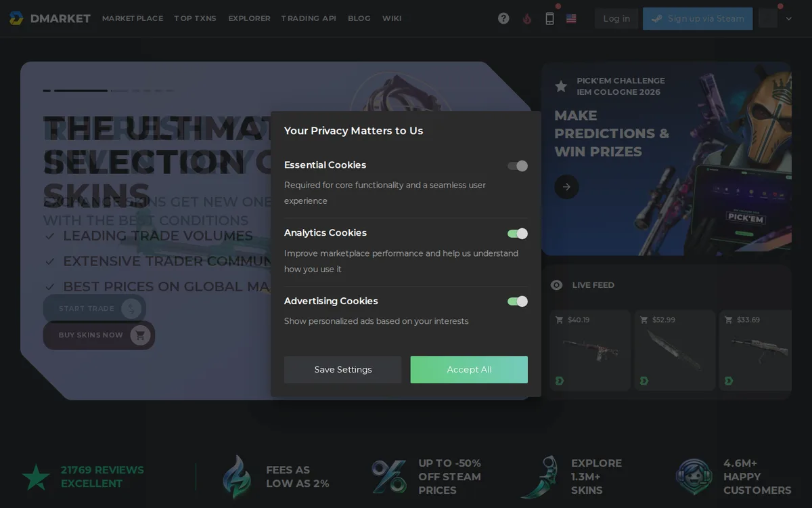Screen dimensions: 812x508
Task: Click green DMarket badge on $33.69 card
Action: click(x=729, y=381)
